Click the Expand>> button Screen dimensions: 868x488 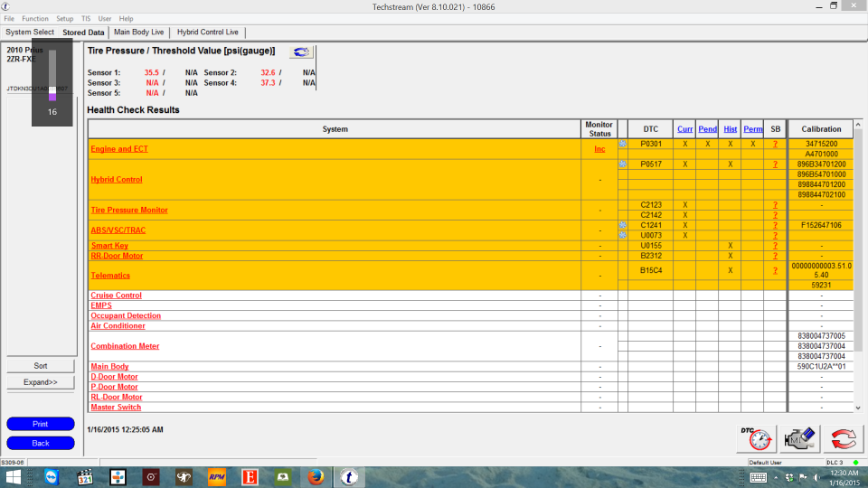click(x=41, y=382)
